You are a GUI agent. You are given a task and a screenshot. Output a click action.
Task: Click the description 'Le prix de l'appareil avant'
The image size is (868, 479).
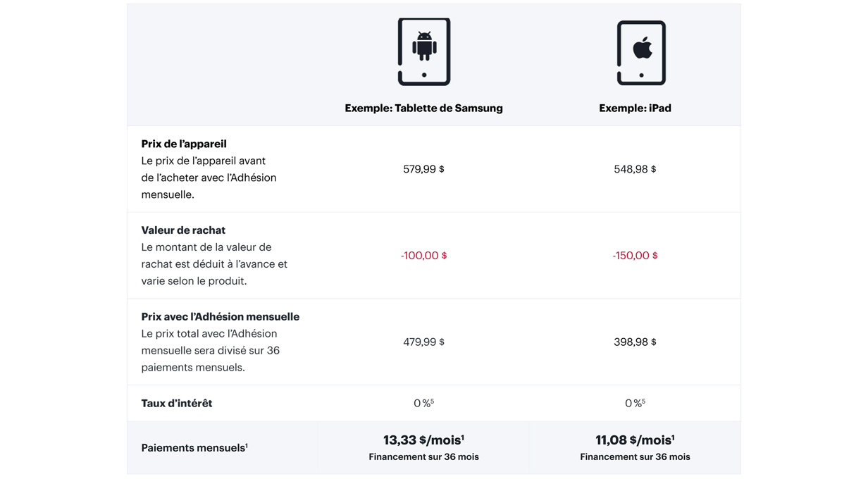tap(204, 161)
